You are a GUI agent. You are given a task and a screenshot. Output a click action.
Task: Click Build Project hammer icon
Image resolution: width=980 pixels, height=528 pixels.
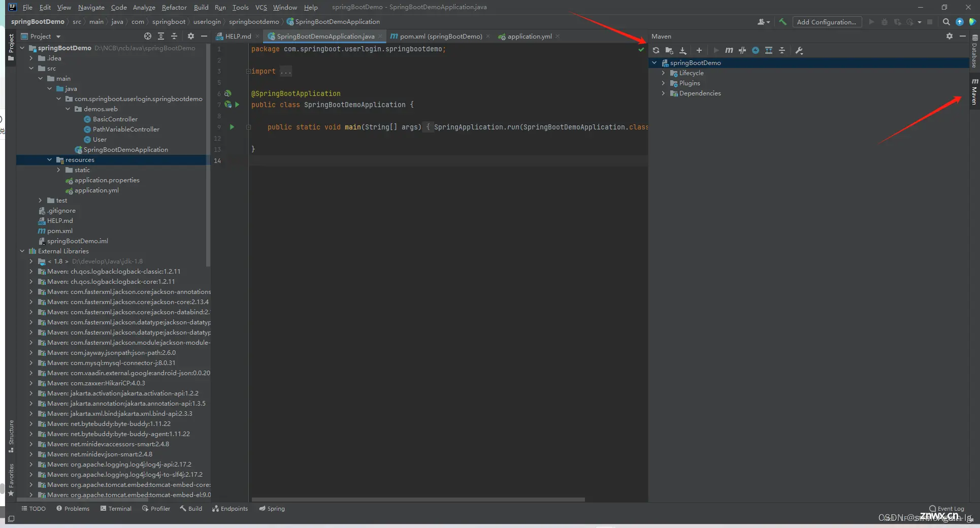[x=782, y=22]
